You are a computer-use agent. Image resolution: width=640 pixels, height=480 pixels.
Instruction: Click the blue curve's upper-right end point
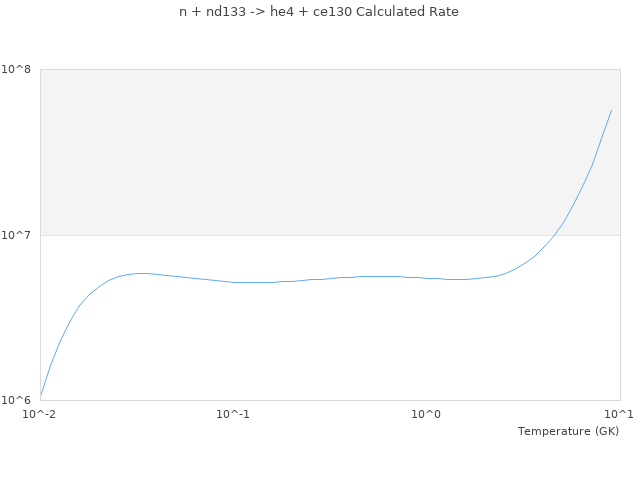pos(611,110)
